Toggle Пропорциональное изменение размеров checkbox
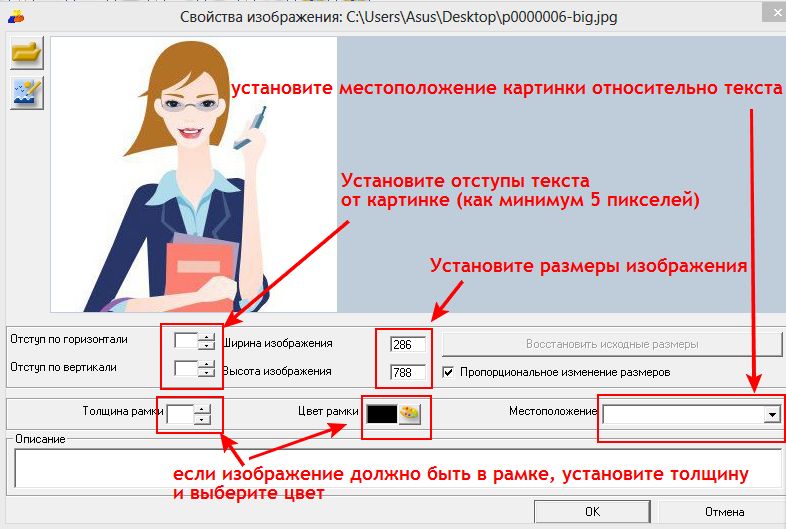 tap(449, 372)
